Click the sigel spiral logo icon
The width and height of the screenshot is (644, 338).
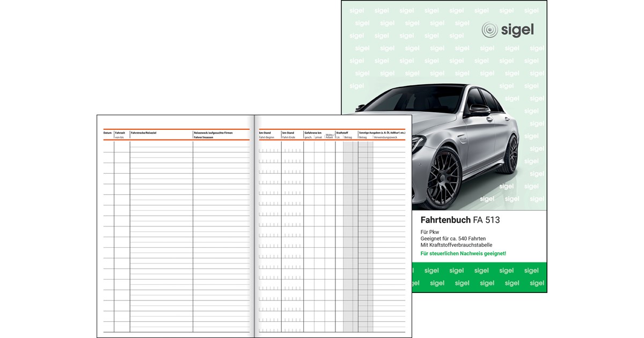tap(490, 30)
